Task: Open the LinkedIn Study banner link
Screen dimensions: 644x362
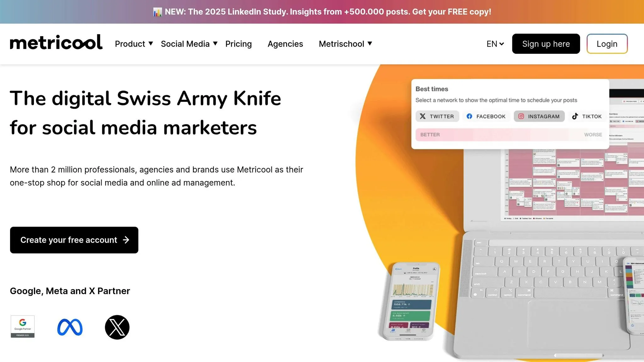Action: point(328,12)
